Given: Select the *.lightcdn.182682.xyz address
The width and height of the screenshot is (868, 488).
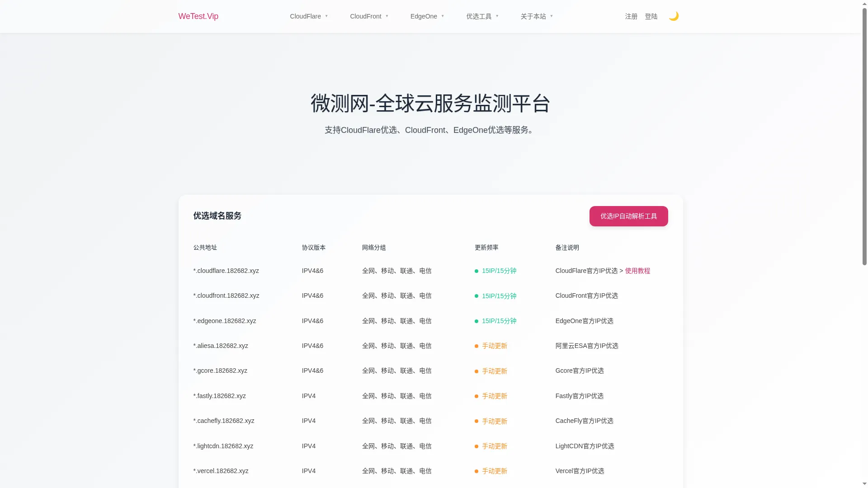Looking at the screenshot, I should coord(223,446).
